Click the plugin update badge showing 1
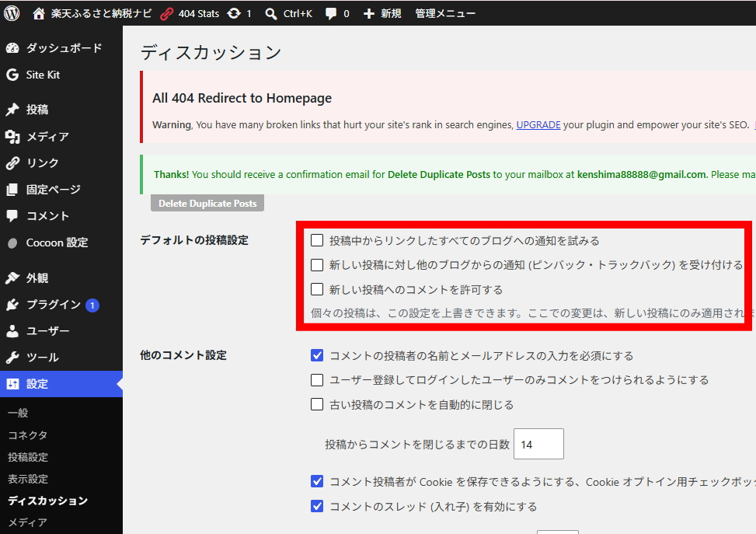This screenshot has height=534, width=756. click(92, 305)
